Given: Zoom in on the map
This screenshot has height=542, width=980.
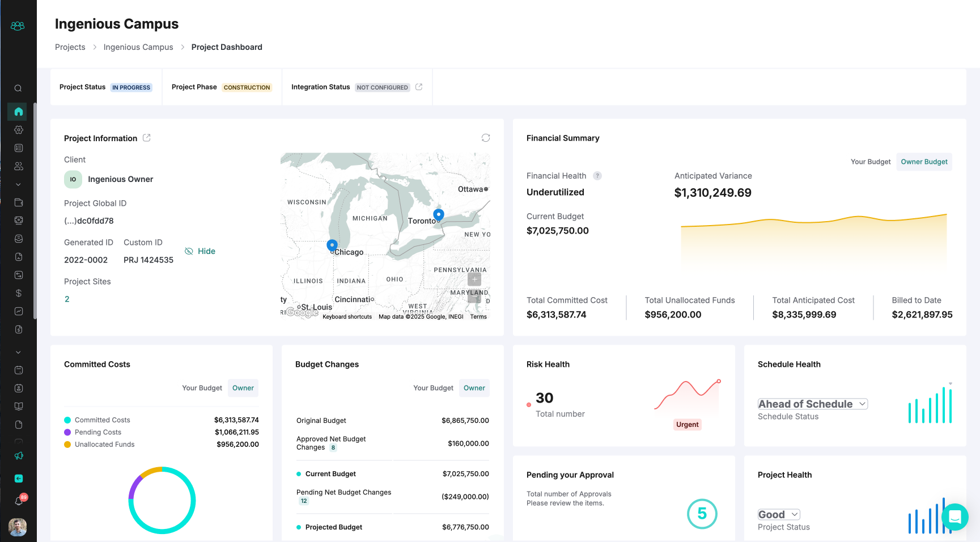Looking at the screenshot, I should point(474,279).
